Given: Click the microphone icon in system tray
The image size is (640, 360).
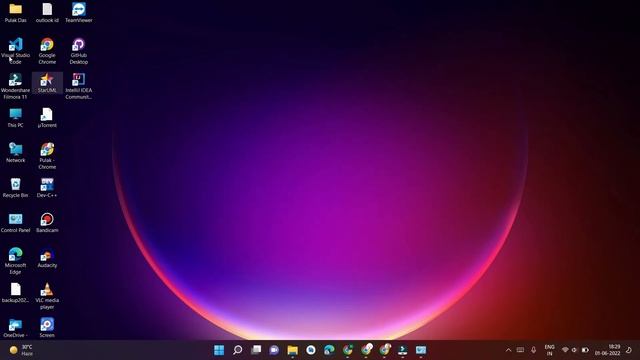Looking at the screenshot, I should (x=533, y=350).
